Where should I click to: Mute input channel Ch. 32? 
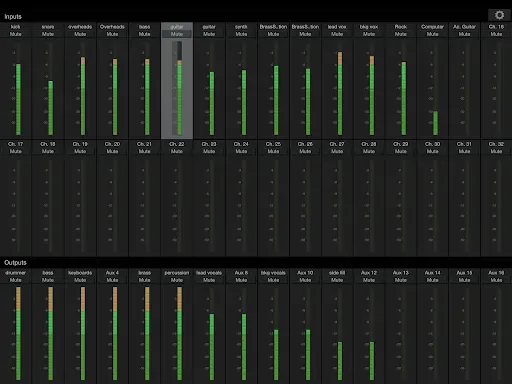(496, 151)
